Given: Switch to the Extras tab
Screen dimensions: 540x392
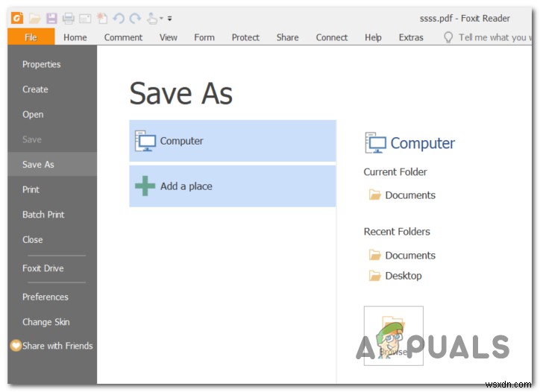Looking at the screenshot, I should (x=411, y=37).
